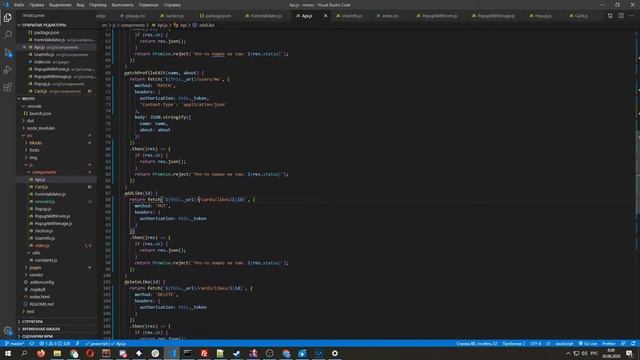
Task: Open the Файл menu
Action: 19,5
